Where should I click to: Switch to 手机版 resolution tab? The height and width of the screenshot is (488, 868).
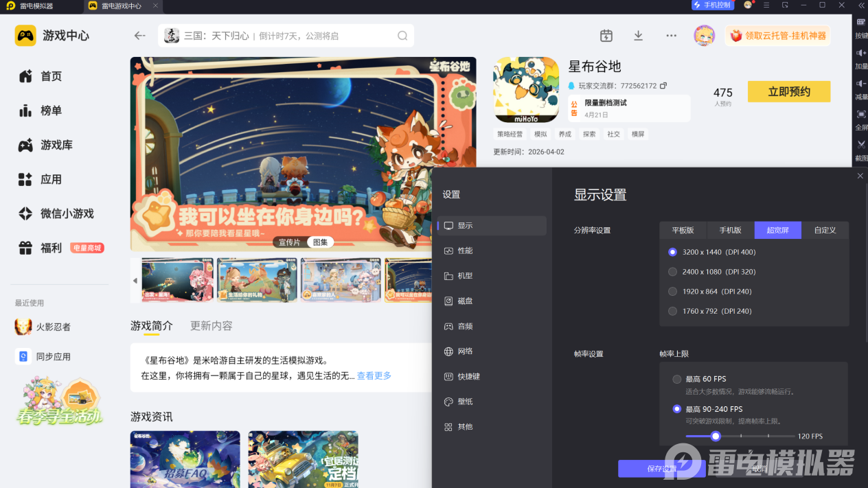click(x=731, y=230)
